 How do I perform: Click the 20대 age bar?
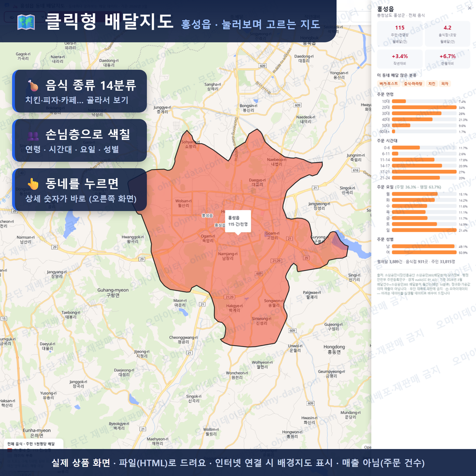424,107
